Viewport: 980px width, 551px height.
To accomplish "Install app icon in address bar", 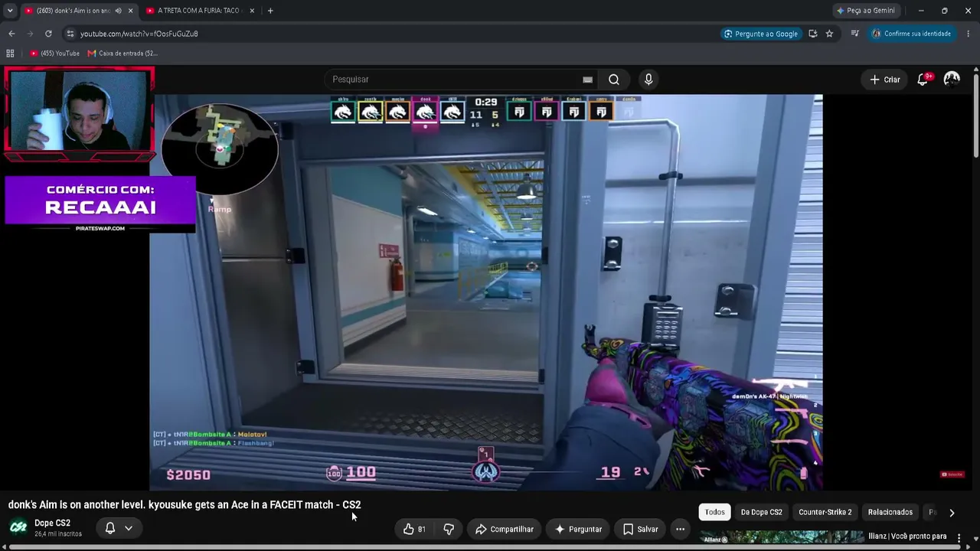I will (812, 34).
